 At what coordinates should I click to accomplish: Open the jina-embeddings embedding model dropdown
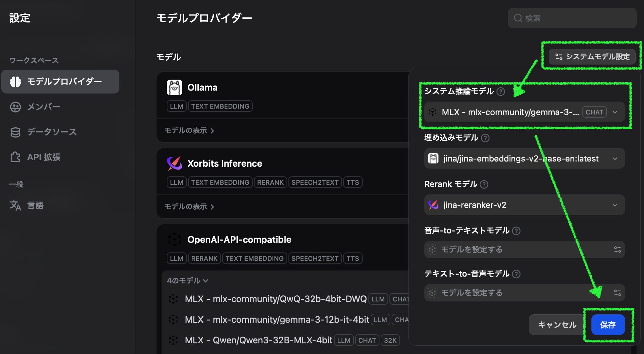click(x=615, y=158)
